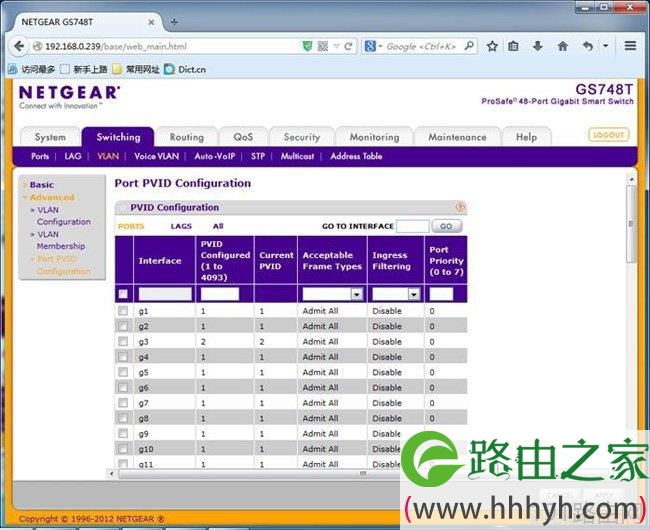Viewport: 650px width, 530px height.
Task: Open the Voice VLAN submenu
Action: pos(157,156)
